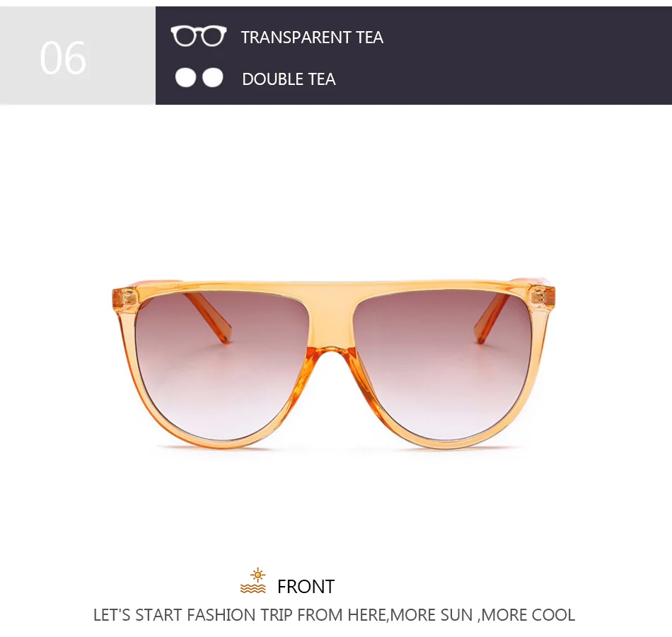Click the DOUBLE TEA label
This screenshot has width=672, height=637.
[x=289, y=79]
